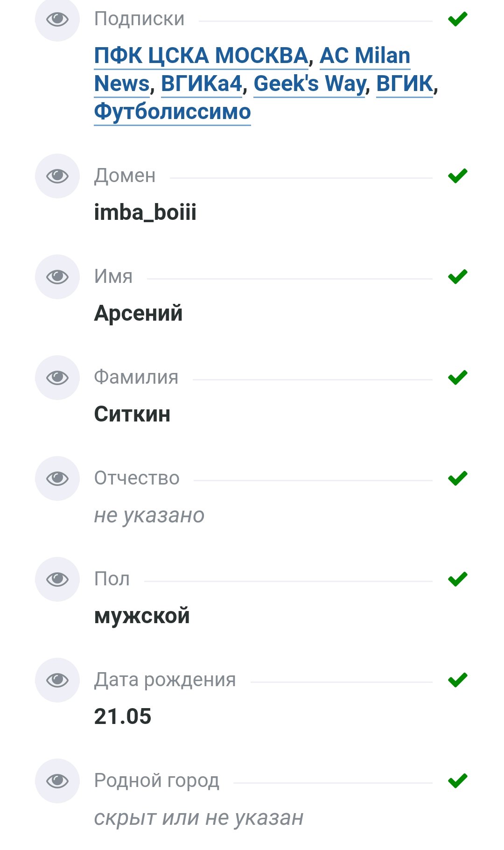
Task: Toggle the eye icon beside Домен
Action: [57, 176]
